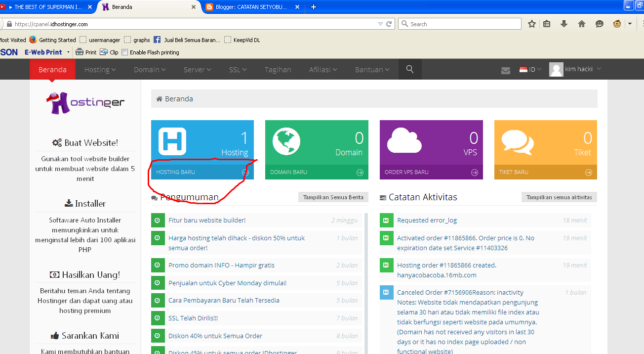This screenshot has height=354, width=644.
Task: Open the bookmarks list icon in toolbar
Action: (547, 24)
